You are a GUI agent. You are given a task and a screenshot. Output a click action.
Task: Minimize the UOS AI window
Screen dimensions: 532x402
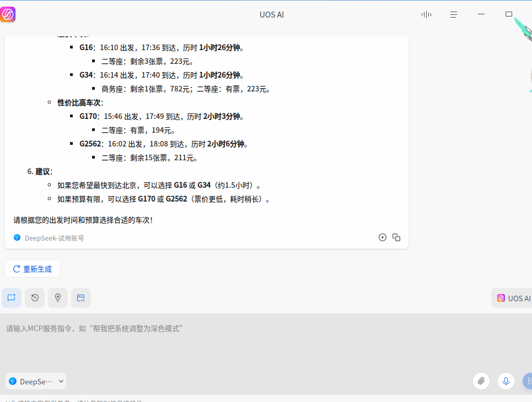coord(481,14)
